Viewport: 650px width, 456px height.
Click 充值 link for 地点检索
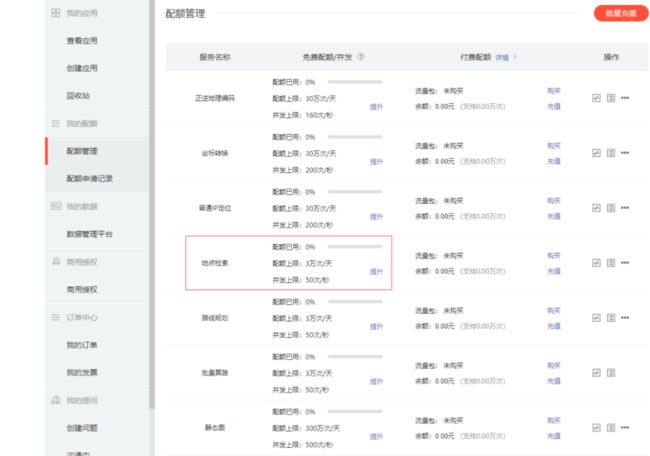pos(554,271)
